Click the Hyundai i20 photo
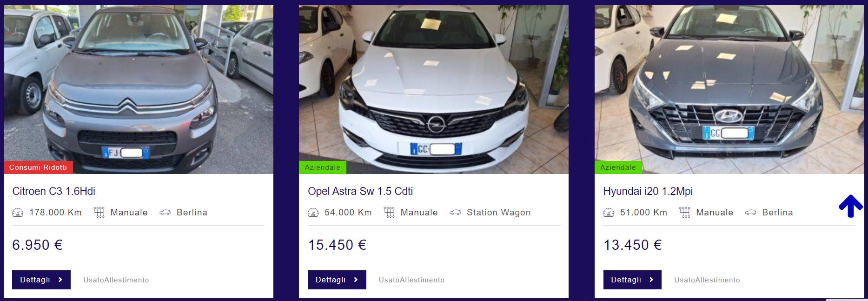Screen dimensions: 868x301 click(x=729, y=89)
